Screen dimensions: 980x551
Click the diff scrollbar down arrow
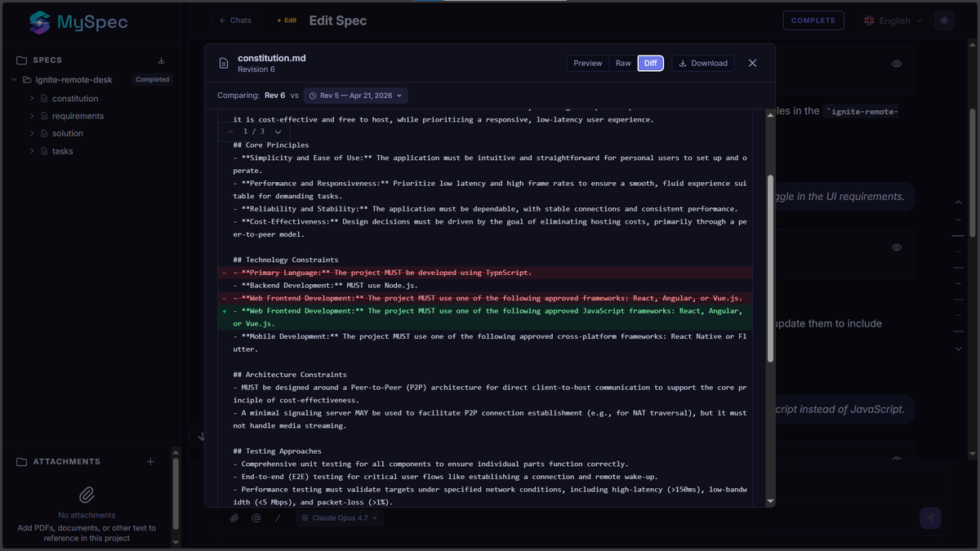[771, 502]
